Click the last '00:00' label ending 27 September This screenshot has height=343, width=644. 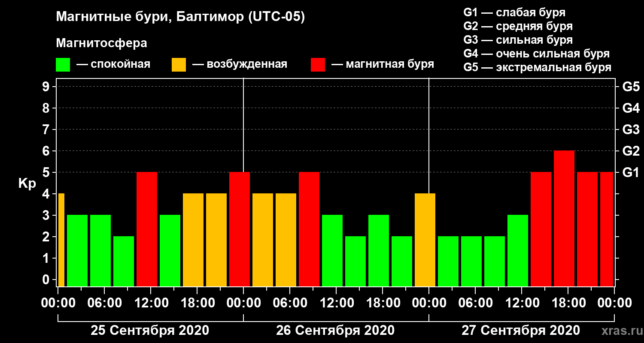pos(614,303)
